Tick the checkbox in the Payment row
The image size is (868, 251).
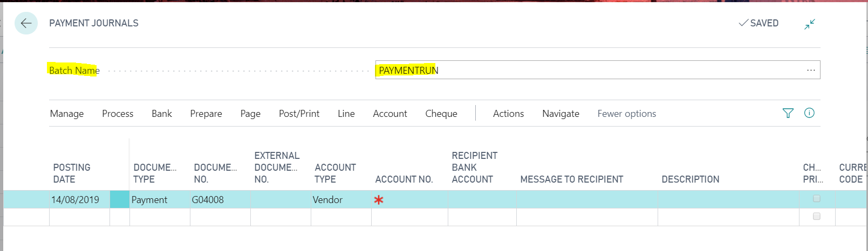(x=816, y=199)
